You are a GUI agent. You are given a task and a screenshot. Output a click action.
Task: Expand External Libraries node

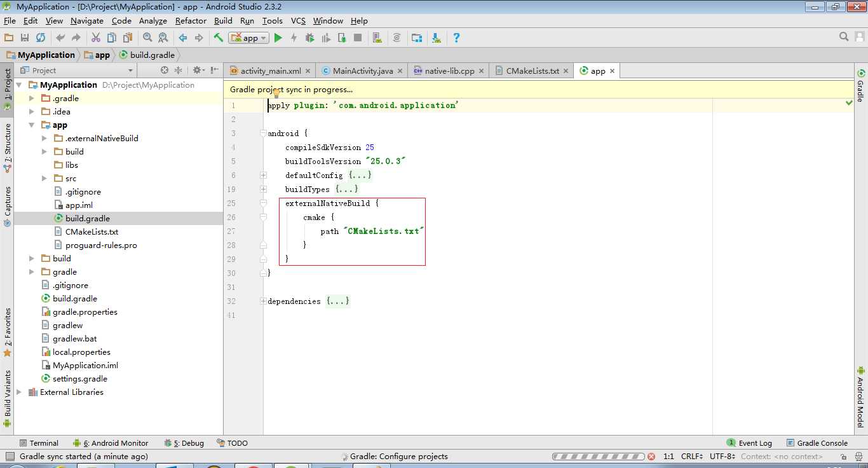pyautogui.click(x=19, y=392)
